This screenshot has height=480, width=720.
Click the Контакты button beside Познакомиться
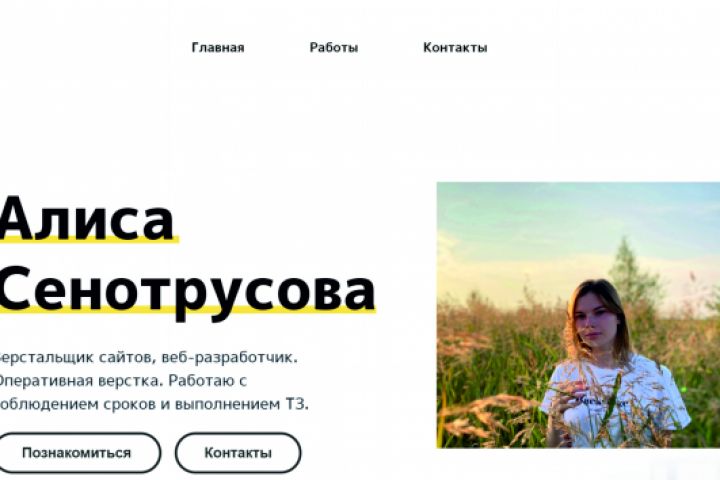[x=238, y=453]
